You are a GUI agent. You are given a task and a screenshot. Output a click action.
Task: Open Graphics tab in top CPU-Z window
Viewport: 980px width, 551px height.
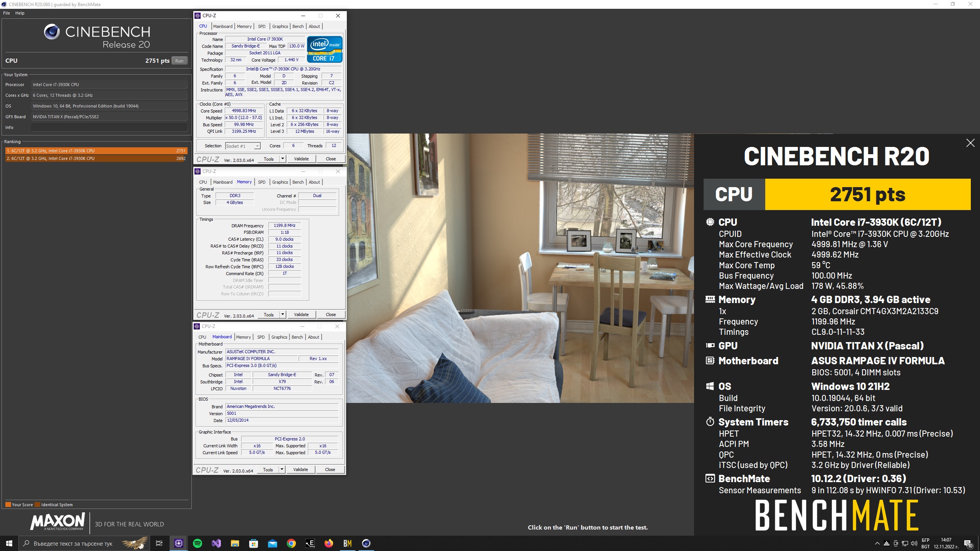tap(280, 26)
